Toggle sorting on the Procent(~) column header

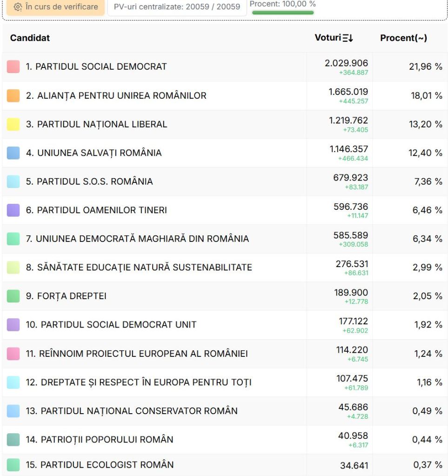pos(404,38)
